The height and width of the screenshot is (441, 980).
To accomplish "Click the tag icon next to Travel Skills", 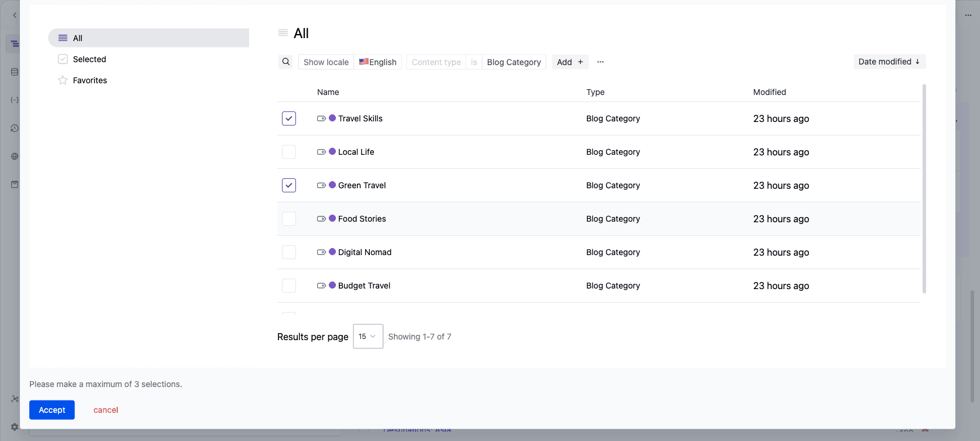I will click(x=321, y=118).
